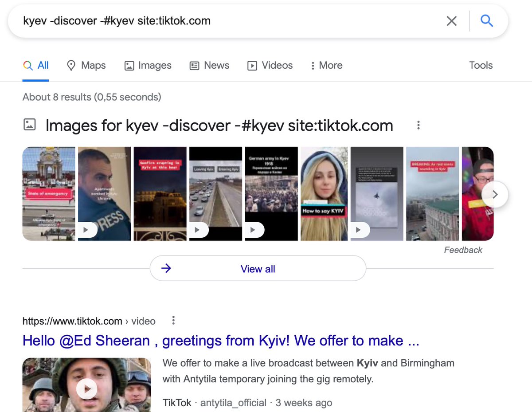532x412 pixels.
Task: Open the News tab
Action: [209, 66]
